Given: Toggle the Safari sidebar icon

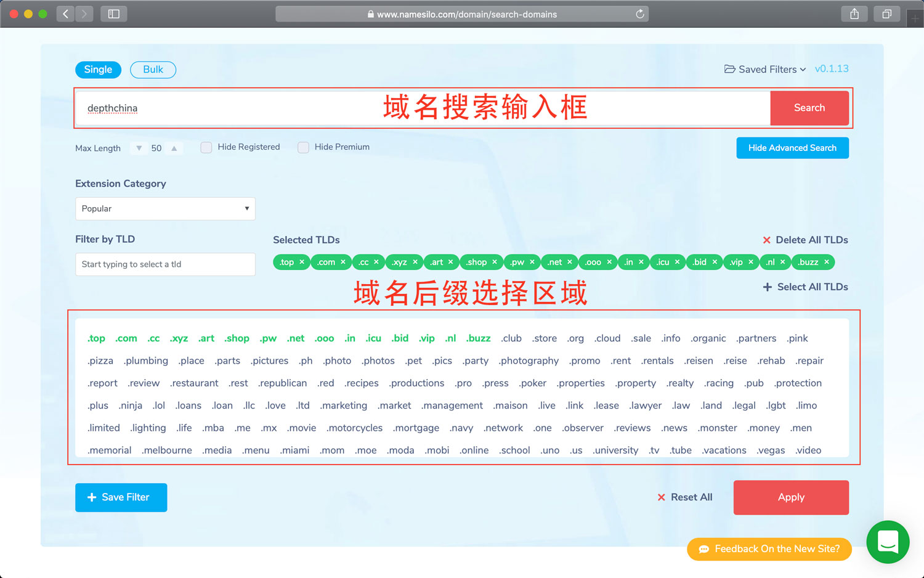Looking at the screenshot, I should (114, 14).
